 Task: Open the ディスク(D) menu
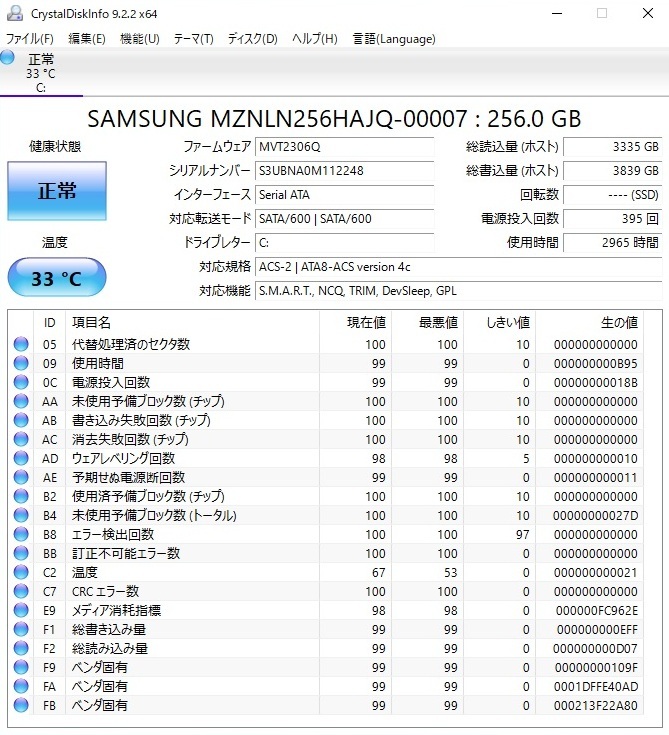253,38
